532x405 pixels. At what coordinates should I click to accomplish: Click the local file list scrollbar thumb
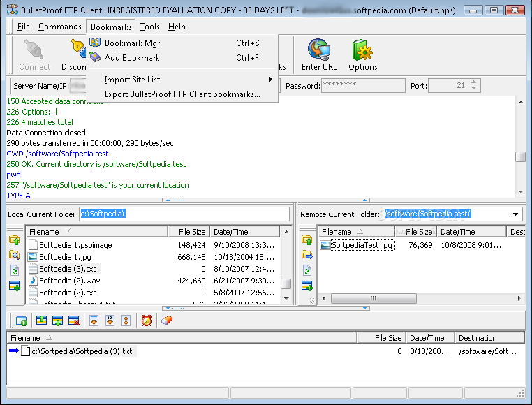pyautogui.click(x=286, y=283)
